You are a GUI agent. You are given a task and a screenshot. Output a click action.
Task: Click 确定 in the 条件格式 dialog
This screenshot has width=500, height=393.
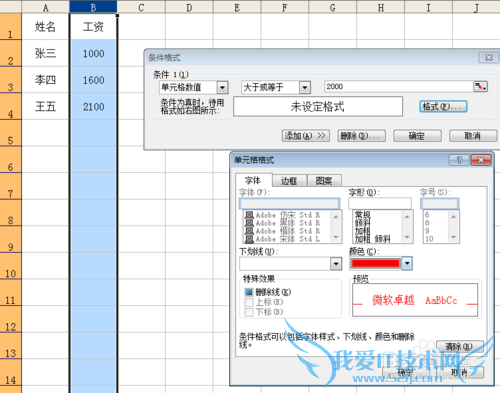[417, 136]
